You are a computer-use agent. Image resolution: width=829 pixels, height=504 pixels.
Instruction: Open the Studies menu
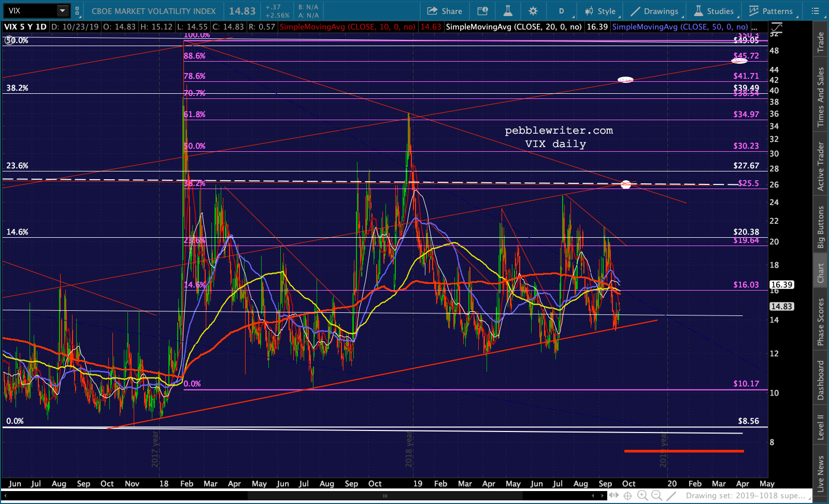pyautogui.click(x=714, y=11)
